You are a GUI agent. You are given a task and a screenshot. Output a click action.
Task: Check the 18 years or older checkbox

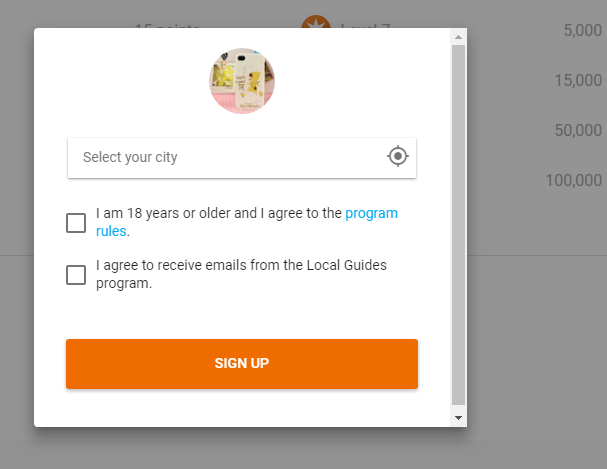76,223
